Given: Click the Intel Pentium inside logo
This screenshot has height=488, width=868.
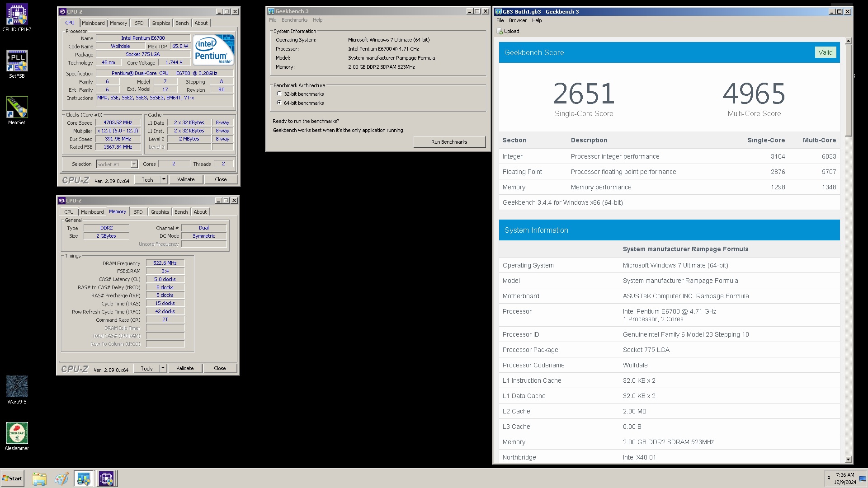Looking at the screenshot, I should tap(213, 50).
